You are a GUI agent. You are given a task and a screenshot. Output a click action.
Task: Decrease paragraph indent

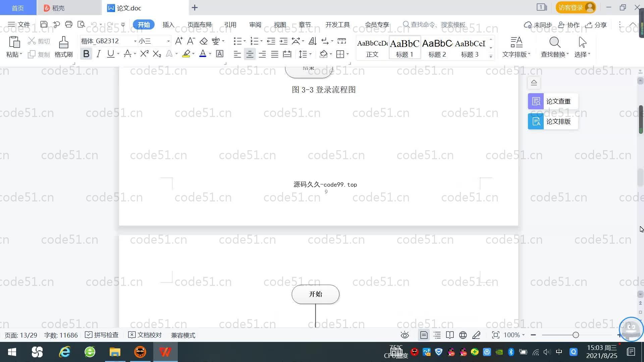pyautogui.click(x=271, y=41)
